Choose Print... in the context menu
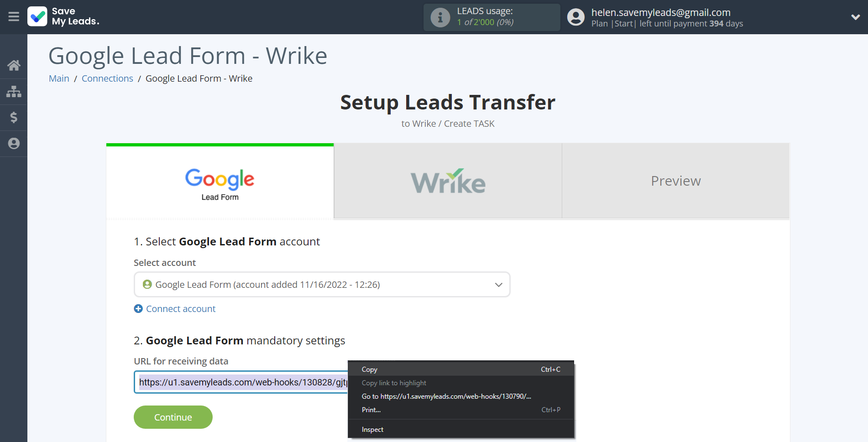Screen dimensions: 868x442 461,410
